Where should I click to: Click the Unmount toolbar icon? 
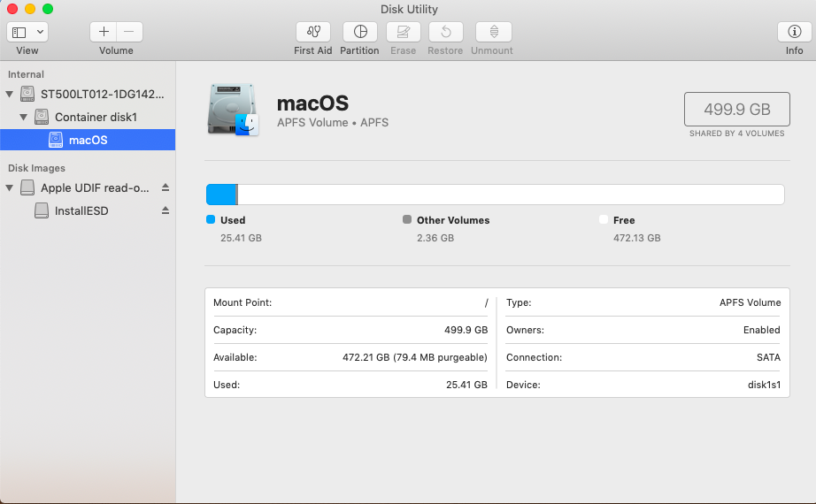(493, 32)
